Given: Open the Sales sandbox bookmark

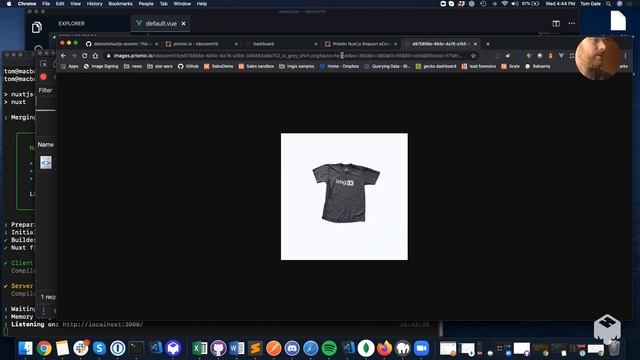Looking at the screenshot, I should [x=256, y=66].
